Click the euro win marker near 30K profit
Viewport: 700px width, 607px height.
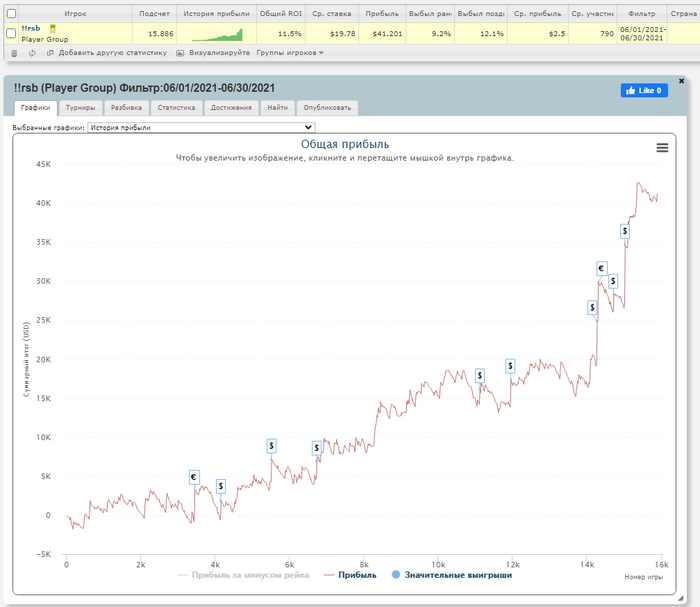tap(601, 269)
